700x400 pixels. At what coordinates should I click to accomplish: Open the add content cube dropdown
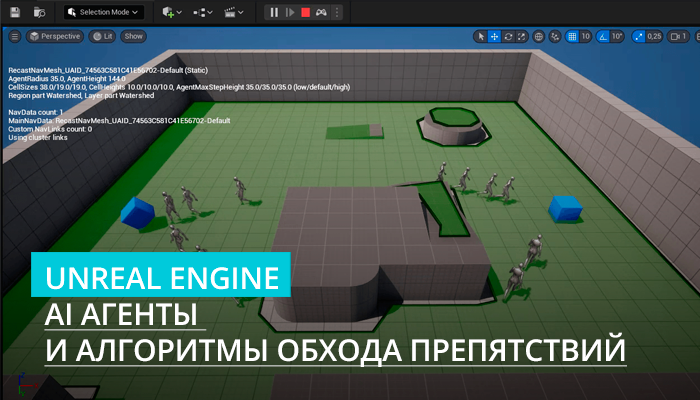click(x=172, y=12)
